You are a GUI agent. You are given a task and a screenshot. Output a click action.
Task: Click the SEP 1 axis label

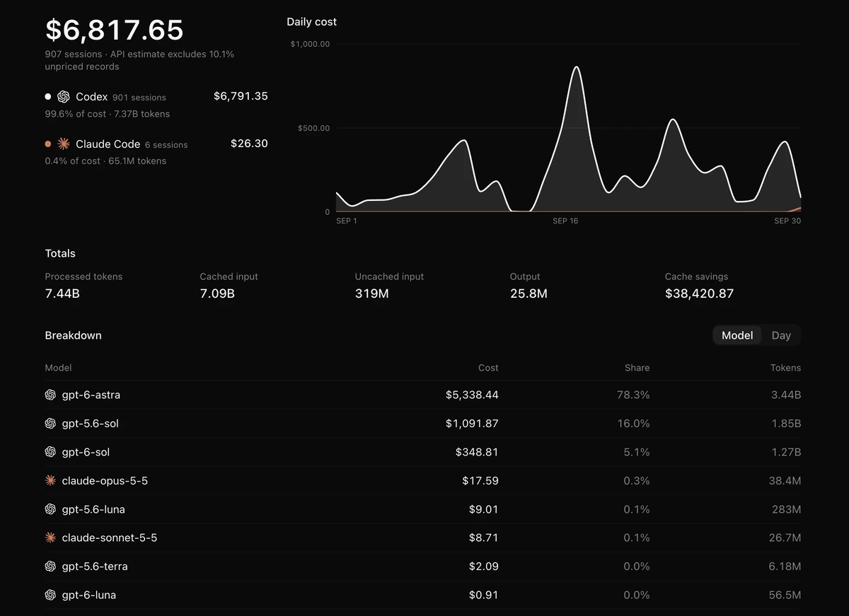[347, 221]
